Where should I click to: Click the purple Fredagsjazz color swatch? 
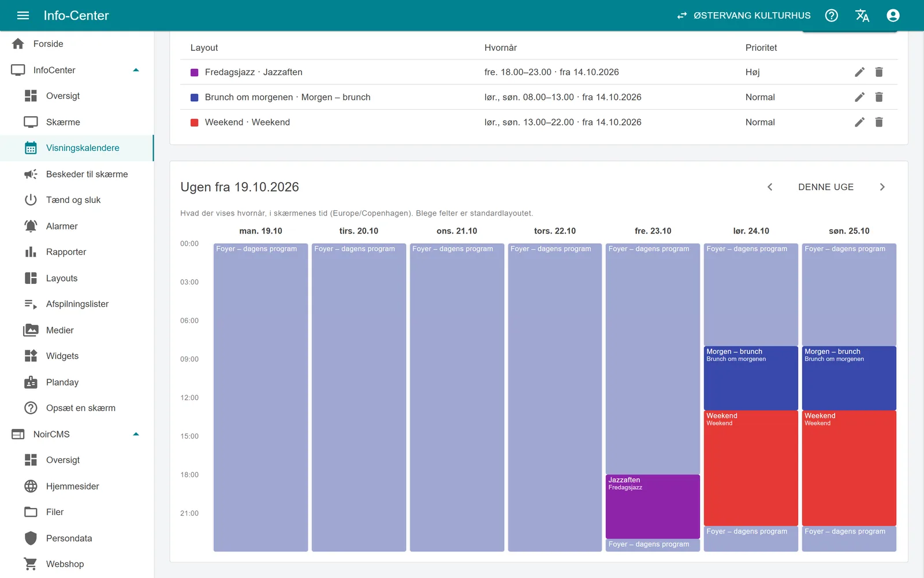click(195, 72)
